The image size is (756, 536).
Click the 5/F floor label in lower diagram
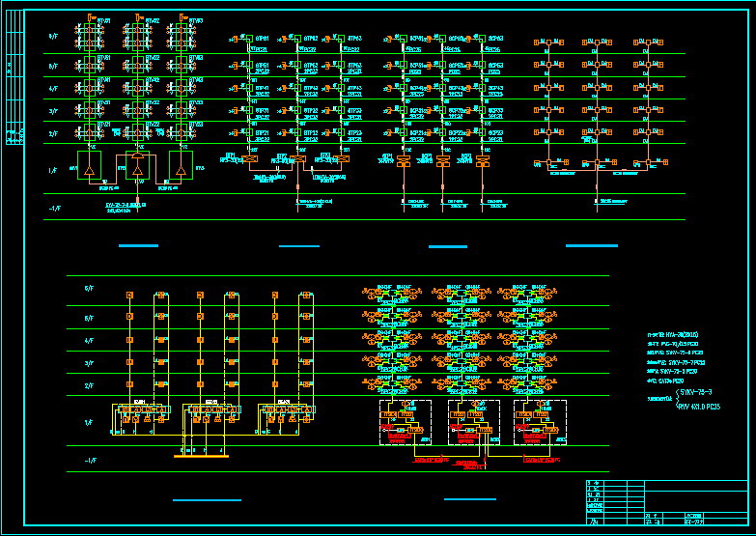pos(89,319)
